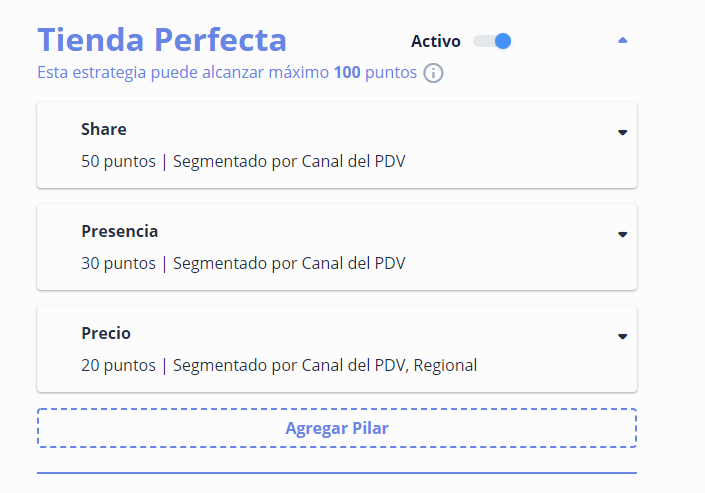Click the 30 puntos text in Presencia
Screen dimensions: 705x493
pyautogui.click(x=118, y=263)
